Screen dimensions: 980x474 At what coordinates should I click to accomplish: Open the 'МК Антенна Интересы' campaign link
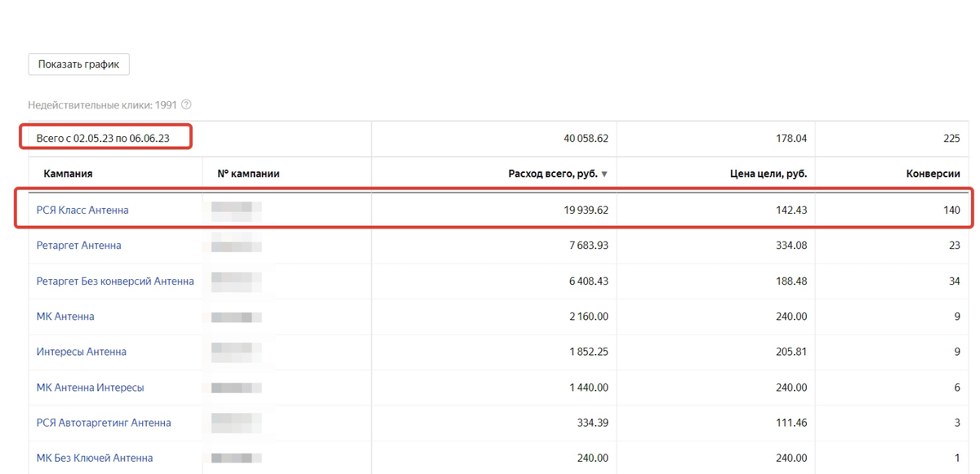click(90, 387)
